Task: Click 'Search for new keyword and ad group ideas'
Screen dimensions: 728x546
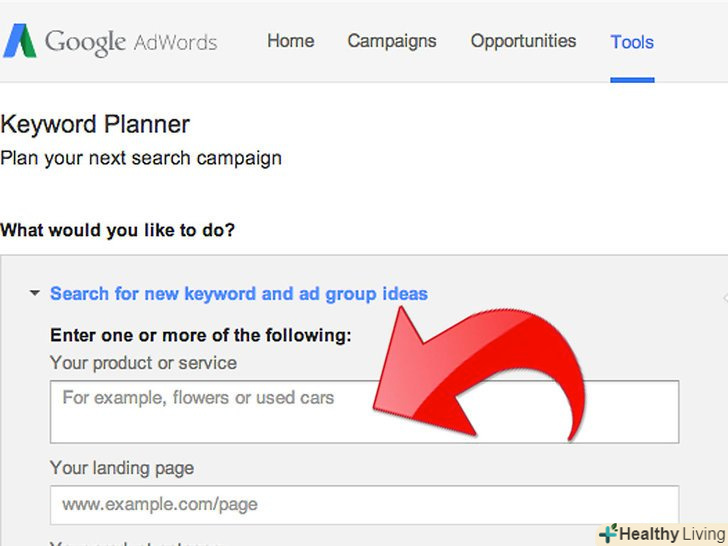Action: click(239, 294)
